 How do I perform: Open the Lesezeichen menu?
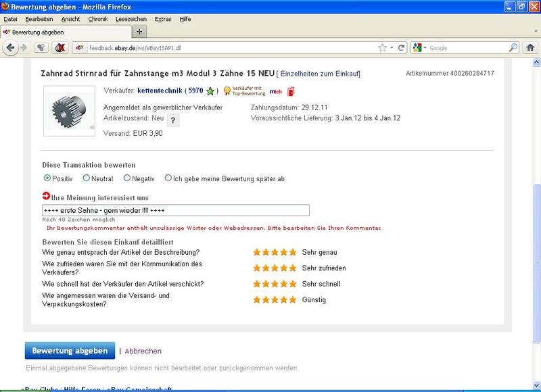click(131, 20)
